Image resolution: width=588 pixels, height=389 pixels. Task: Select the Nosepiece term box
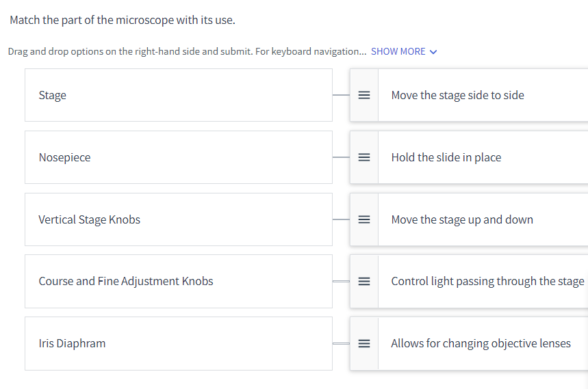(178, 157)
